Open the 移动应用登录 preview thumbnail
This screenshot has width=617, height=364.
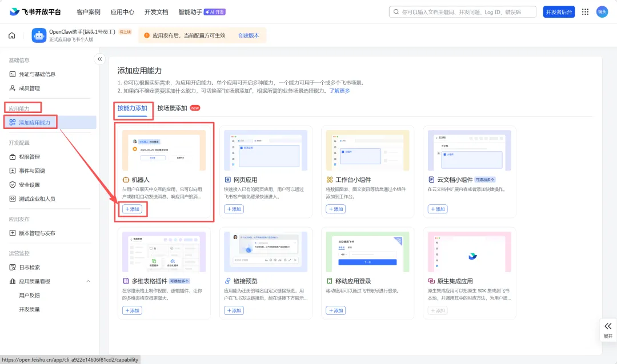coord(367,252)
